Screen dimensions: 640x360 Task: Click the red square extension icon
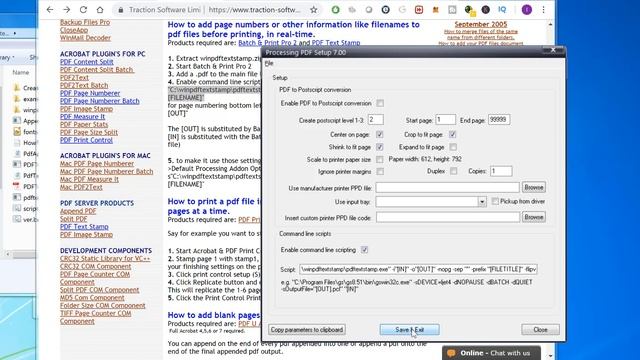tap(419, 10)
